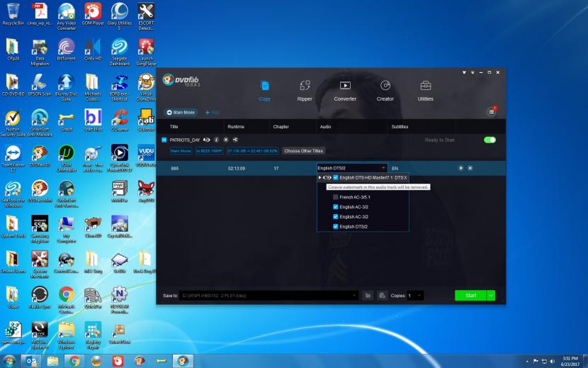
Task: Toggle the green Ready to Start switch
Action: pos(490,140)
